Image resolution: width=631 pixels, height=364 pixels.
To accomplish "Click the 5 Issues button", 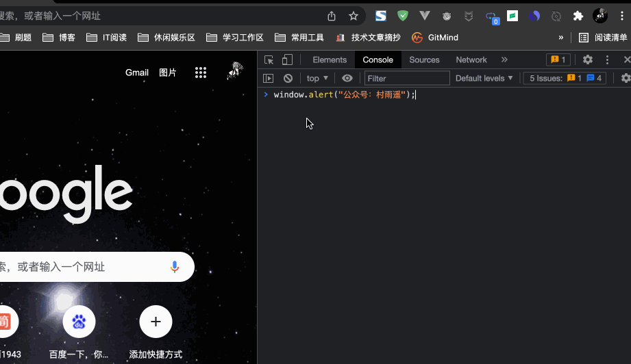I will click(565, 79).
